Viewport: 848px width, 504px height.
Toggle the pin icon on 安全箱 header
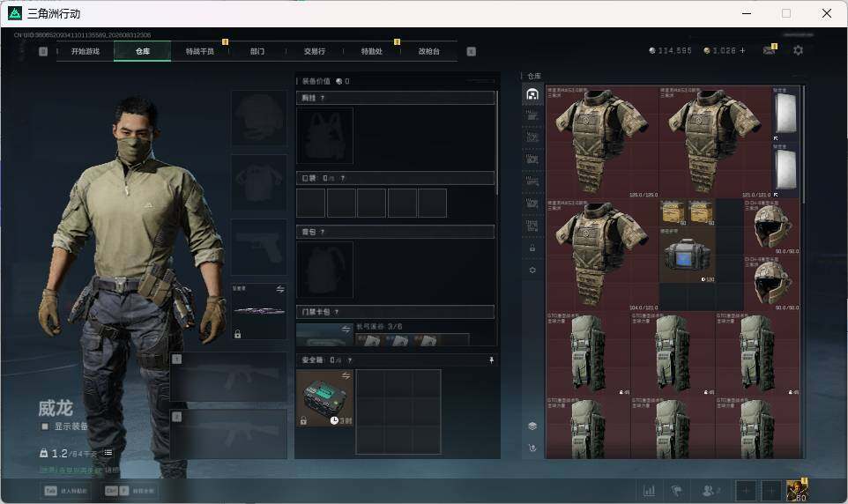coord(491,360)
